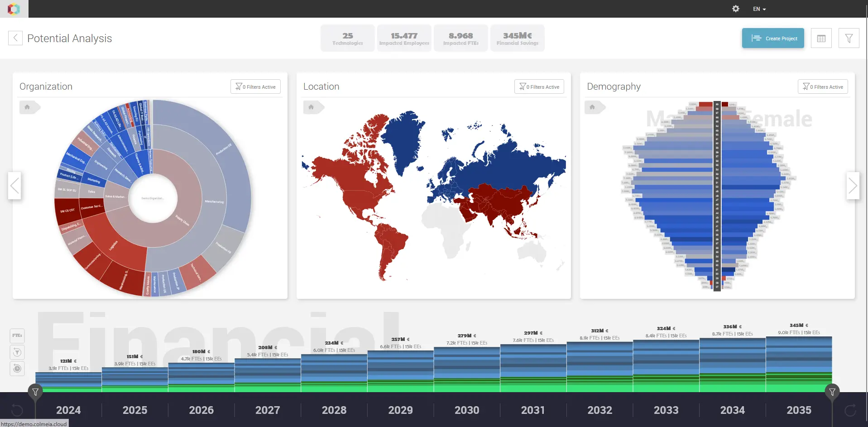Toggle the FTEs display button on the financial chart
Screen dimensions: 868x427
coord(17,336)
